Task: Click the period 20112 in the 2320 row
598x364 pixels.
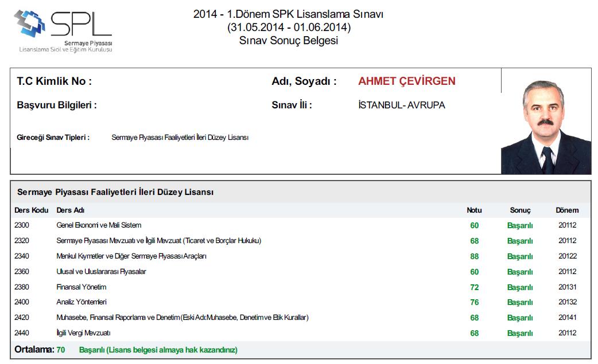Action: pos(568,241)
